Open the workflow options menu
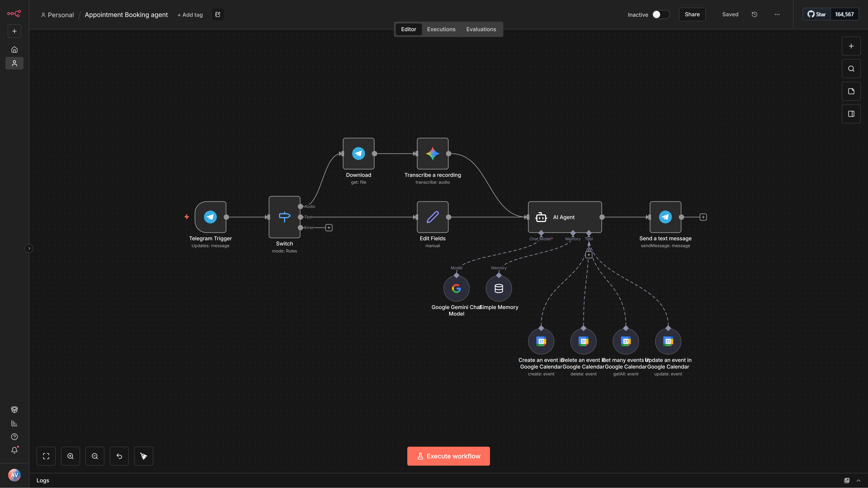 [777, 14]
